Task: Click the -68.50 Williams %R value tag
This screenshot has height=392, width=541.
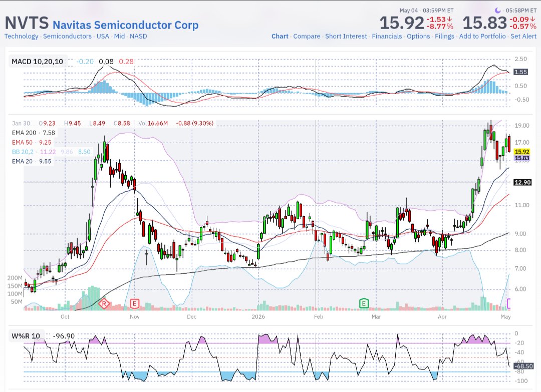Action: click(x=524, y=366)
